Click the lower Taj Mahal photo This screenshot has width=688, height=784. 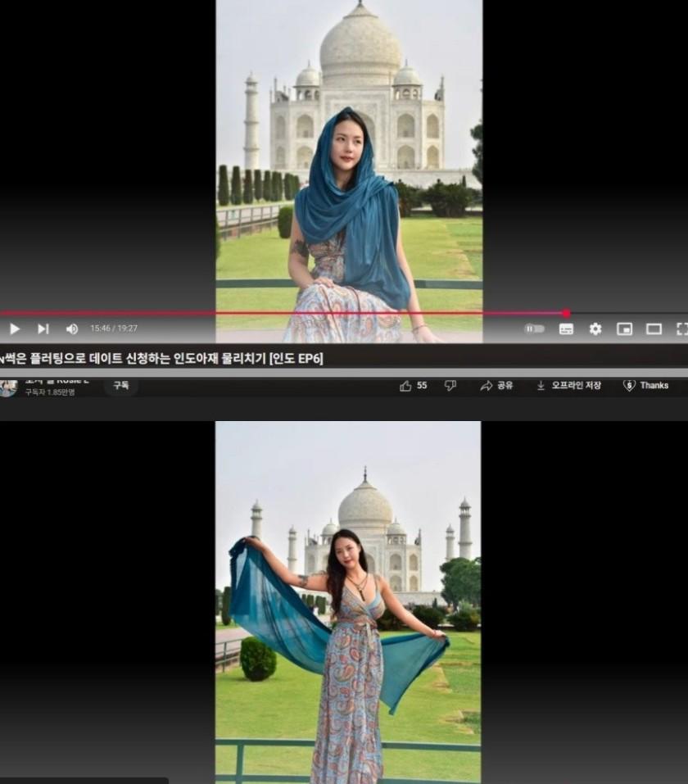click(348, 602)
